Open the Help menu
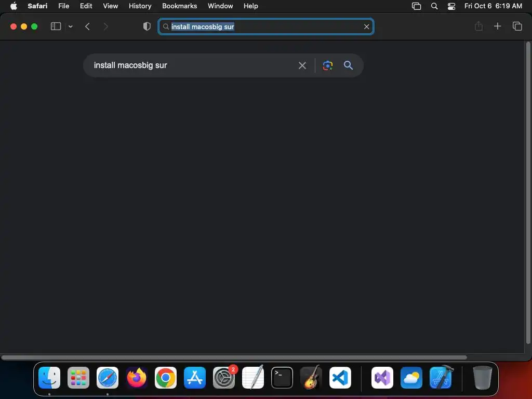Image resolution: width=532 pixels, height=399 pixels. point(251,6)
